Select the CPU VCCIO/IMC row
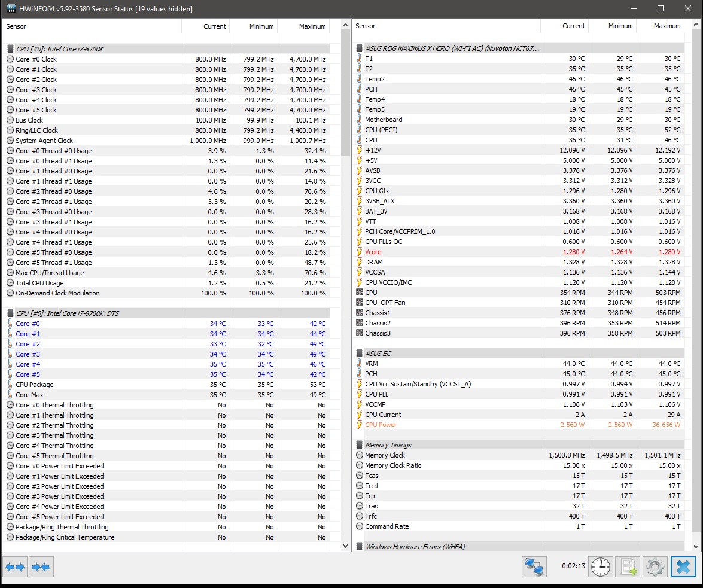 click(x=519, y=282)
